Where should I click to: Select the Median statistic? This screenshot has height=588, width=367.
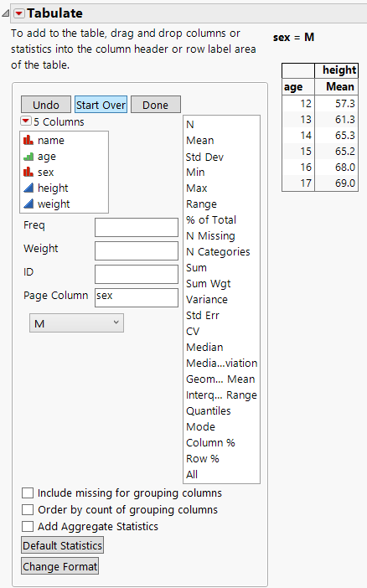click(x=204, y=348)
